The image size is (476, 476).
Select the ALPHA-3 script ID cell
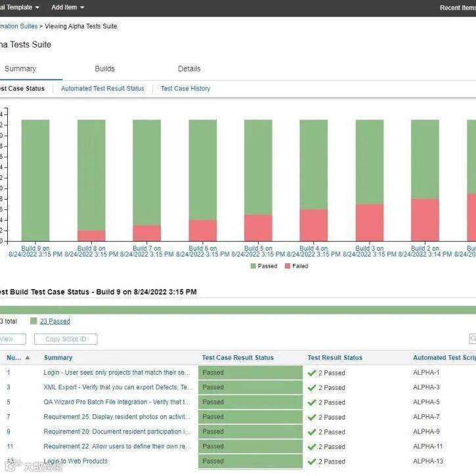click(426, 387)
